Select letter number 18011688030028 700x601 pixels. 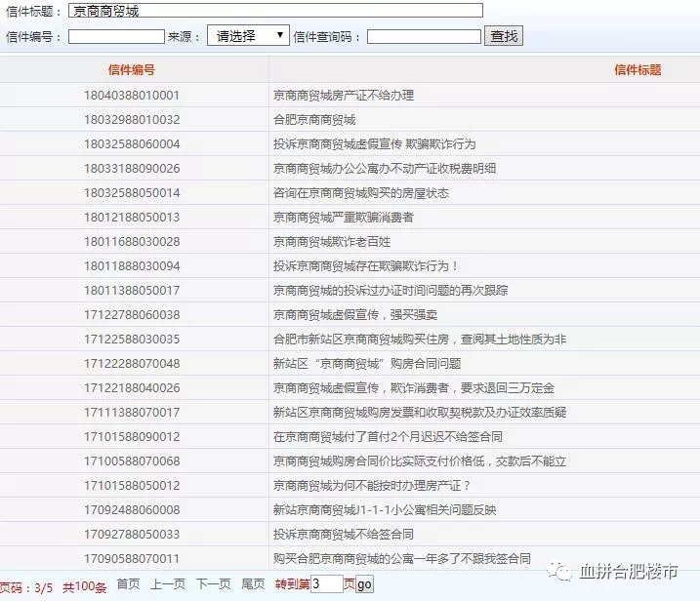coord(132,241)
